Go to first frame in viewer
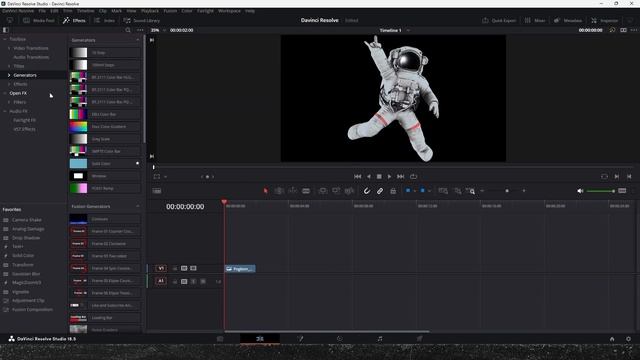 tap(358, 176)
